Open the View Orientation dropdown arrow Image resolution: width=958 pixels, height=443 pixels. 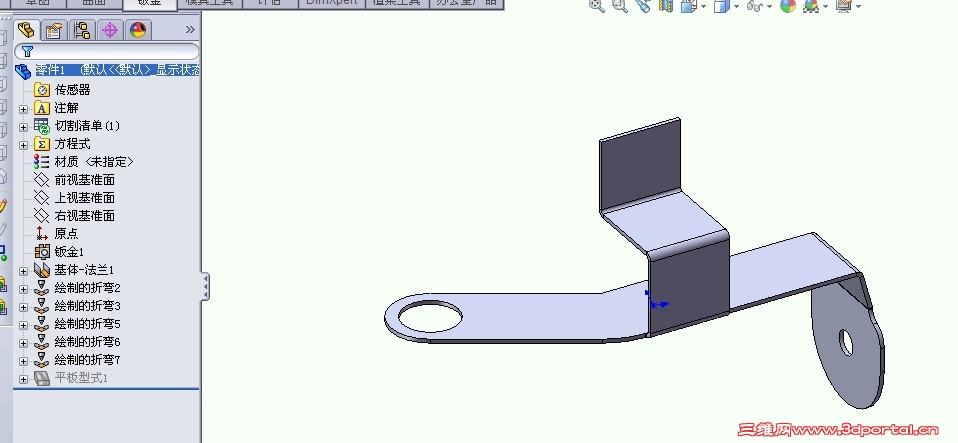pos(703,7)
